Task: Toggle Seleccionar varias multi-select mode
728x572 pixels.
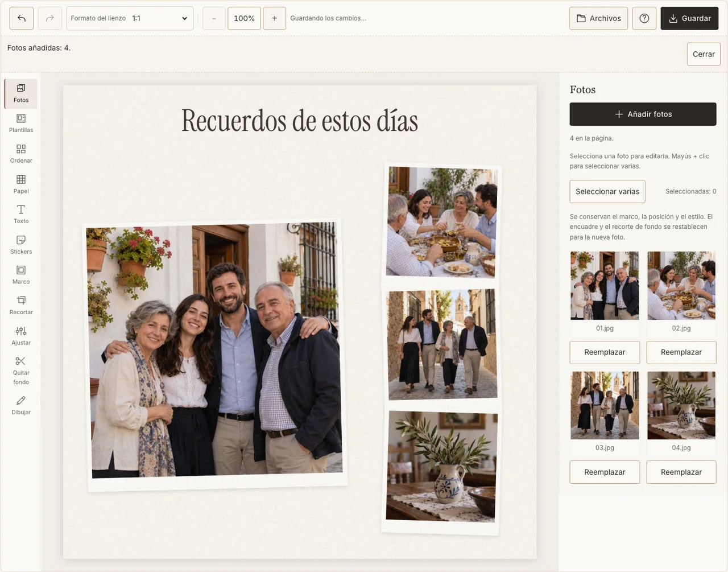Action: coord(607,191)
